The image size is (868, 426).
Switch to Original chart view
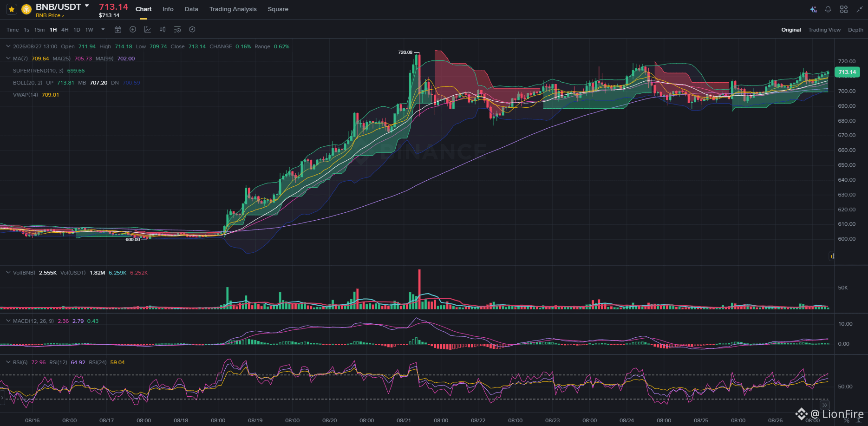tap(791, 30)
